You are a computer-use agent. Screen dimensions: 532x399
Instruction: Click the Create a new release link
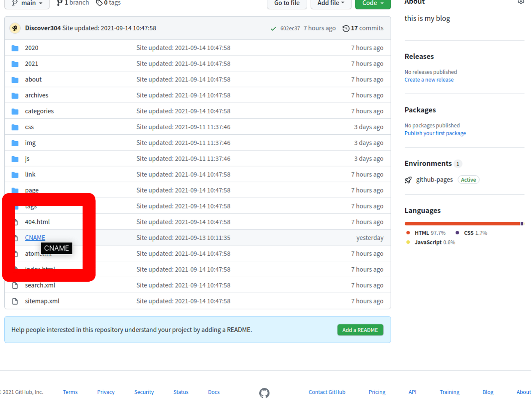(429, 80)
